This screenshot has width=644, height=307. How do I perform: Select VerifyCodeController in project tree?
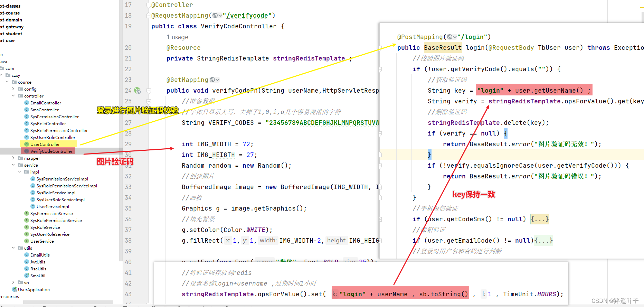tap(51, 151)
